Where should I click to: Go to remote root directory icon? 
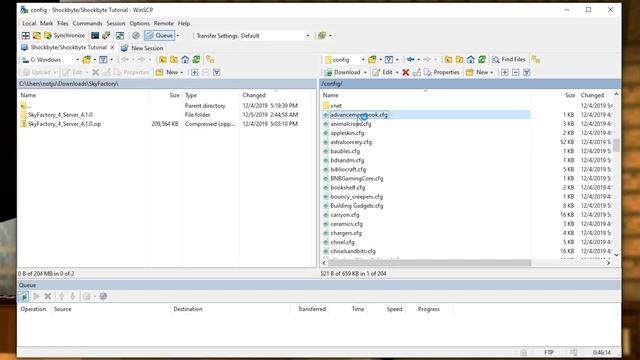point(459,60)
